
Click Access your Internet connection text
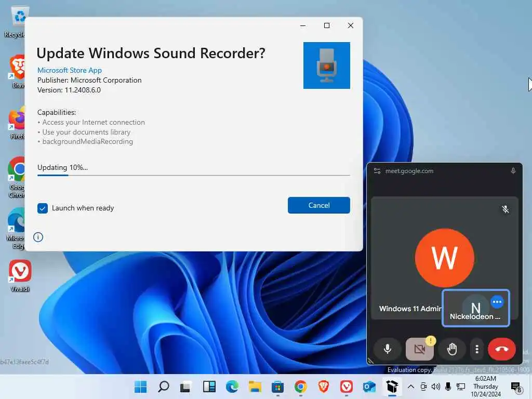click(x=94, y=122)
